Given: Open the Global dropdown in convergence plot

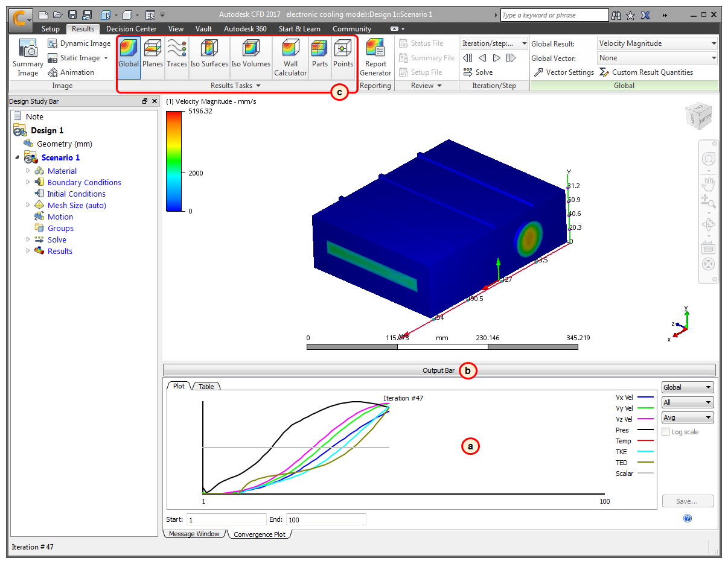Looking at the screenshot, I should point(688,387).
